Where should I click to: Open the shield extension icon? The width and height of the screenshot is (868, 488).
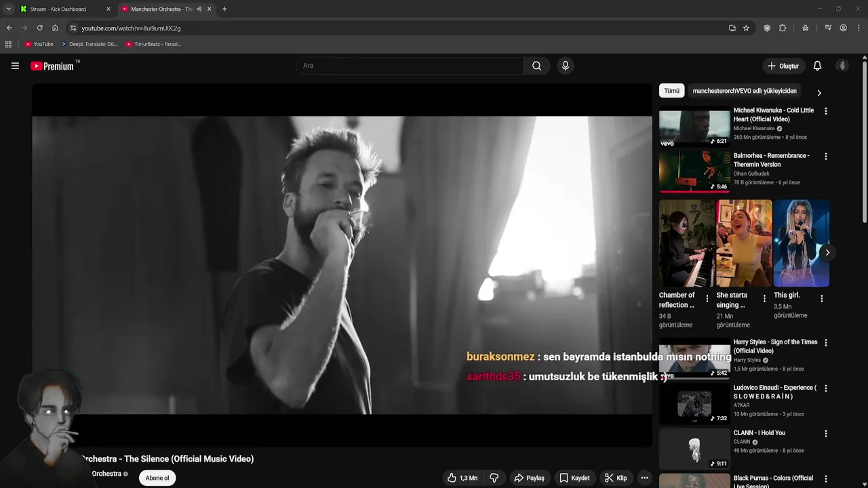(x=767, y=28)
